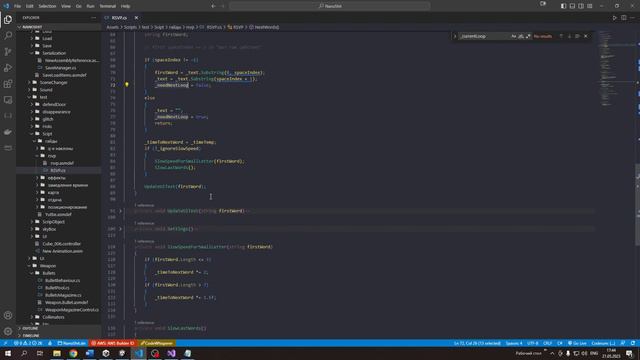
Task: Expand the Collimators folder
Action: click(53, 317)
